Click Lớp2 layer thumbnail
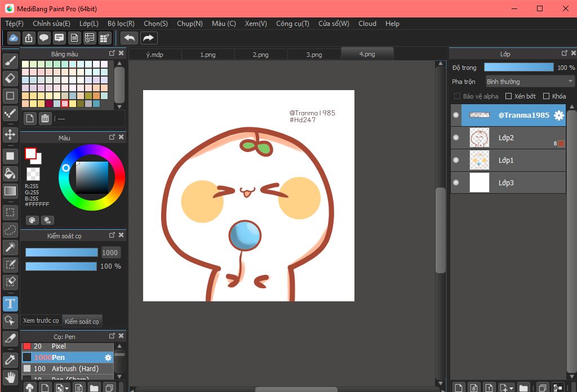This screenshot has width=577, height=392. (480, 138)
